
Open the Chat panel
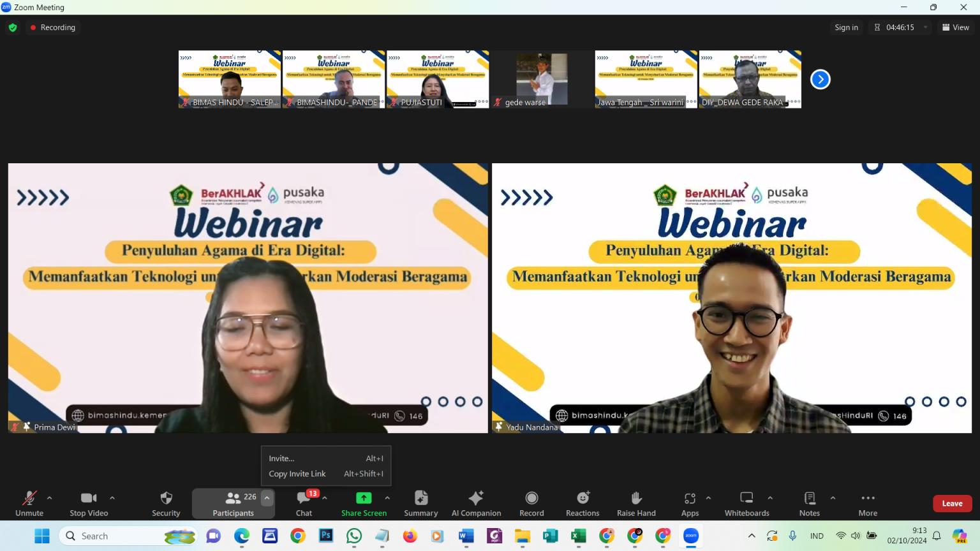[304, 503]
